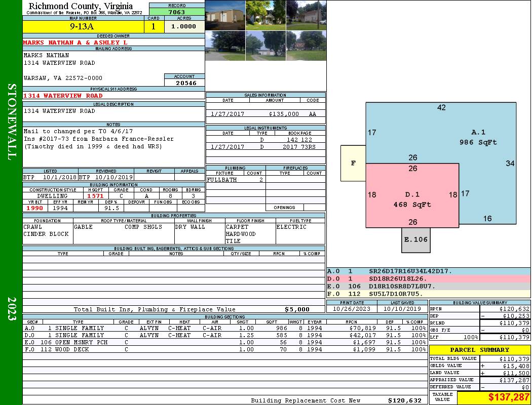Click the sale amount $135,000
The width and height of the screenshot is (532, 405).
284,114
